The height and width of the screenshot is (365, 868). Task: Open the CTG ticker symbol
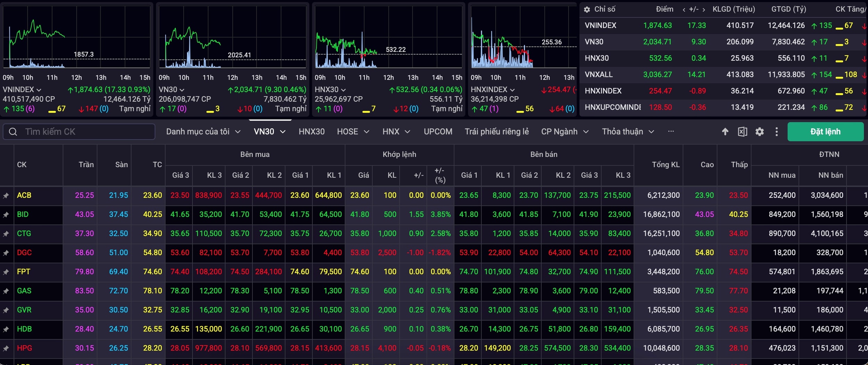click(x=24, y=234)
